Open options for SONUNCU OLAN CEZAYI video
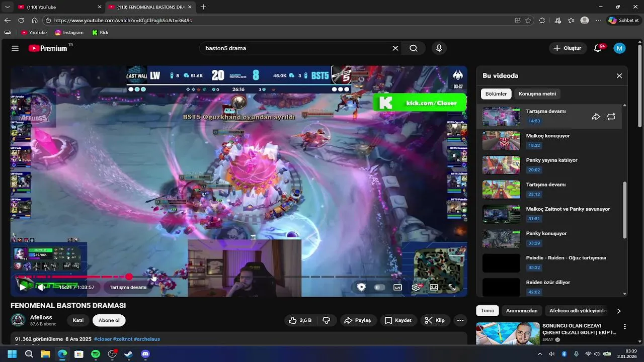 (625, 327)
